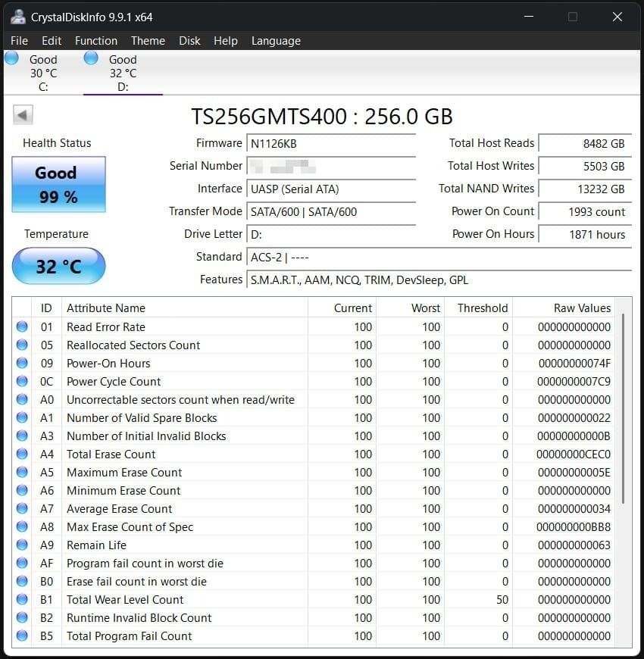Click the status orb of Remain Life
Viewport: 644px width, 659px height.
[22, 545]
